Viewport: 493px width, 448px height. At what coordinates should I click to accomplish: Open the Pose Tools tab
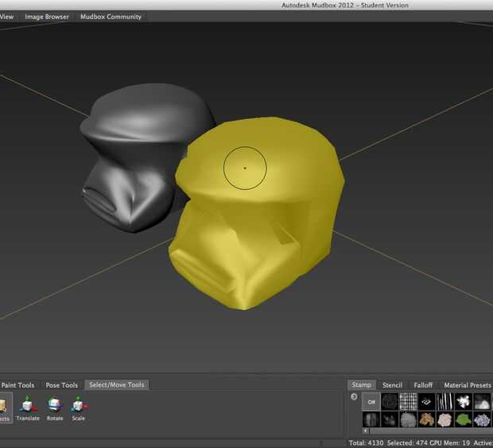(62, 385)
